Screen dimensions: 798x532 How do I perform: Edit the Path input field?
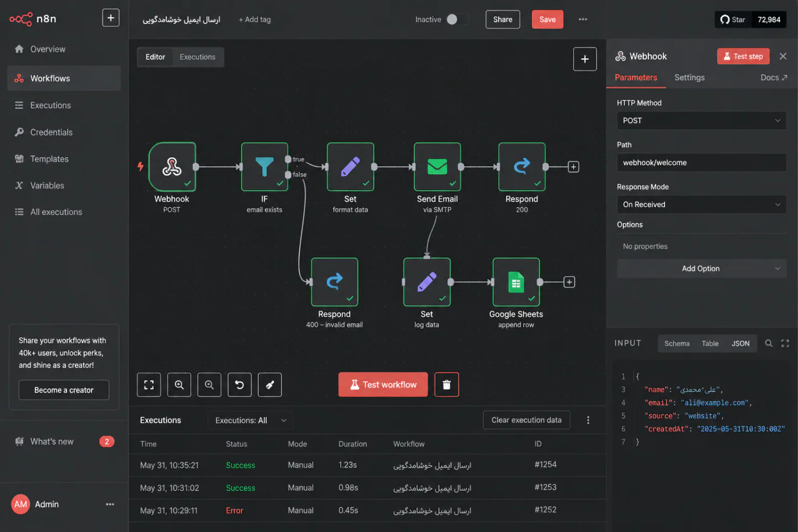coord(702,163)
